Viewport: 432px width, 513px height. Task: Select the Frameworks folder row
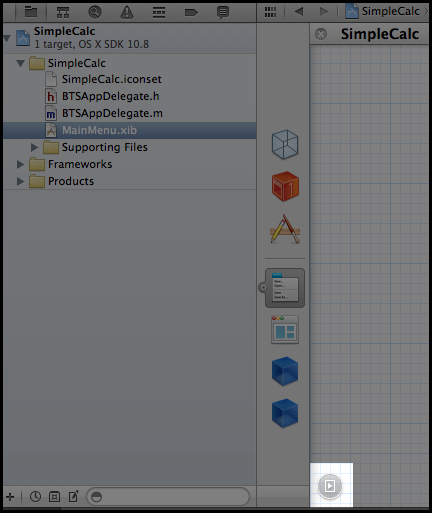tap(130, 164)
